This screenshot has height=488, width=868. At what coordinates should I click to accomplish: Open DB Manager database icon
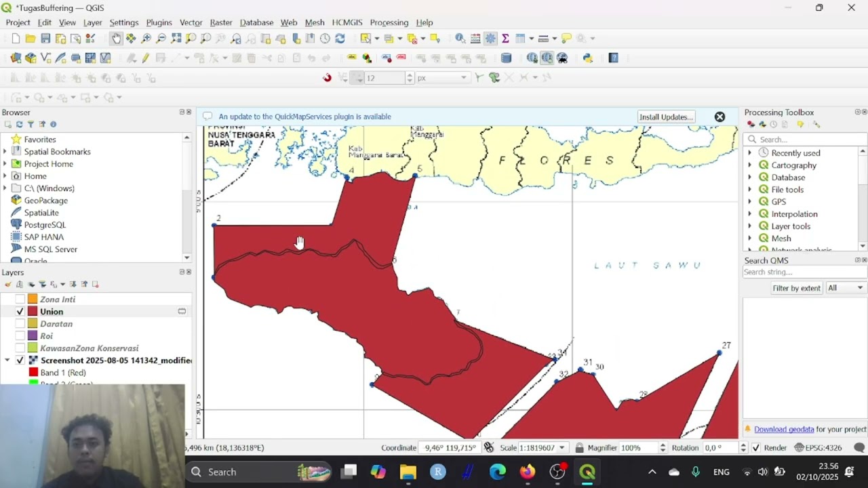[x=506, y=58]
